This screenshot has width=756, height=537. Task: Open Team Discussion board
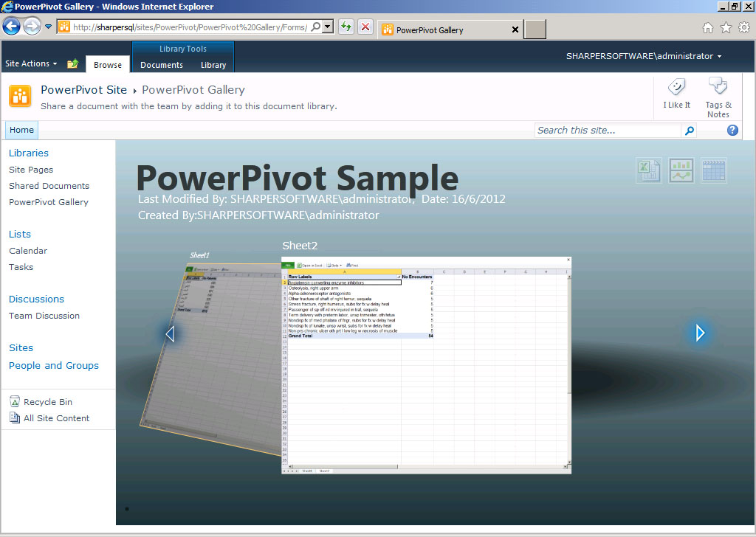click(x=44, y=316)
